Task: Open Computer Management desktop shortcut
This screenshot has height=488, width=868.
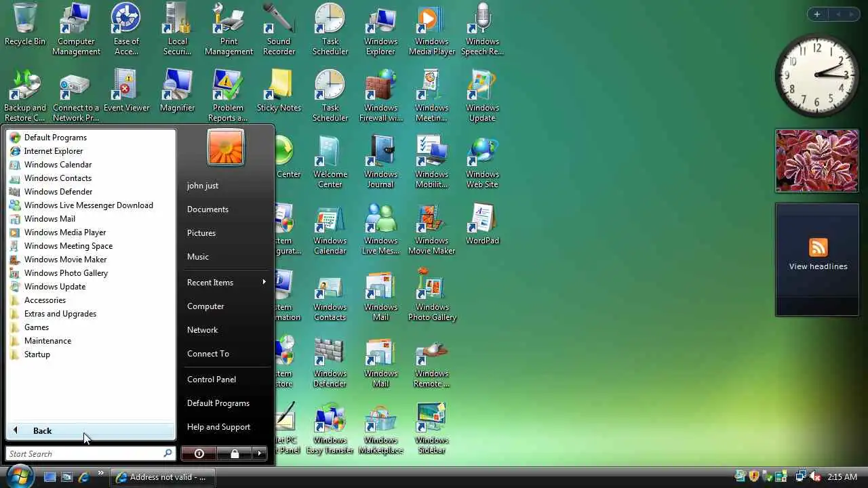Action: 76,30
